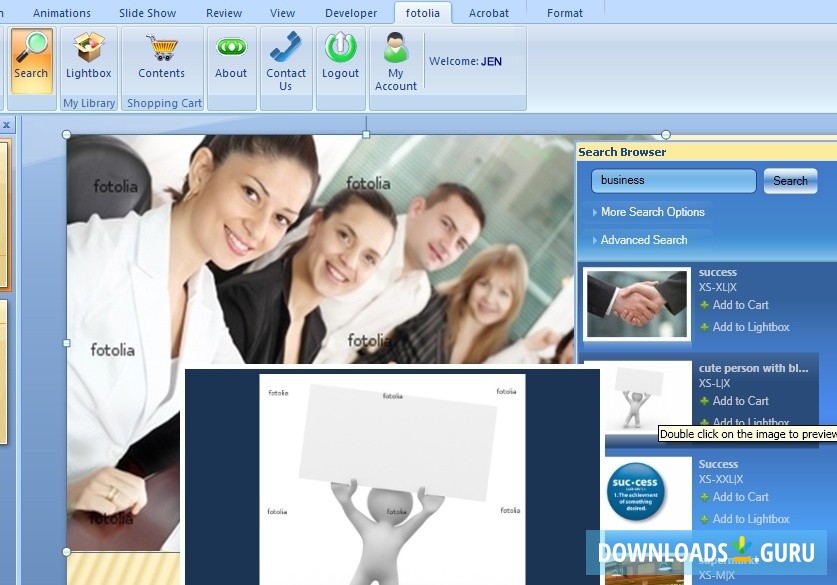Open Contact Us via its icon

(x=285, y=46)
